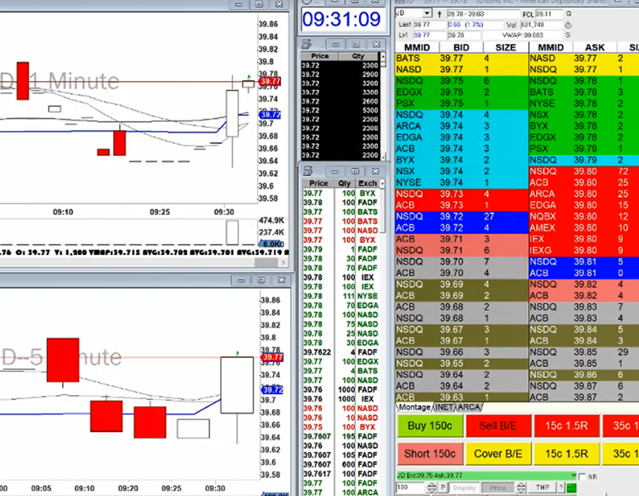
Task: Click the share quantity spinner arrows
Action: [433, 487]
